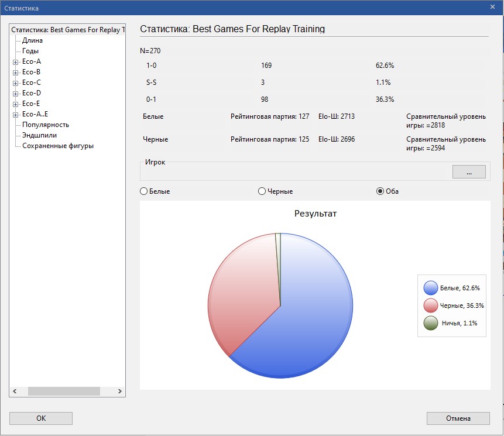
Task: Expand the Eco-A tree node
Action: coord(15,61)
